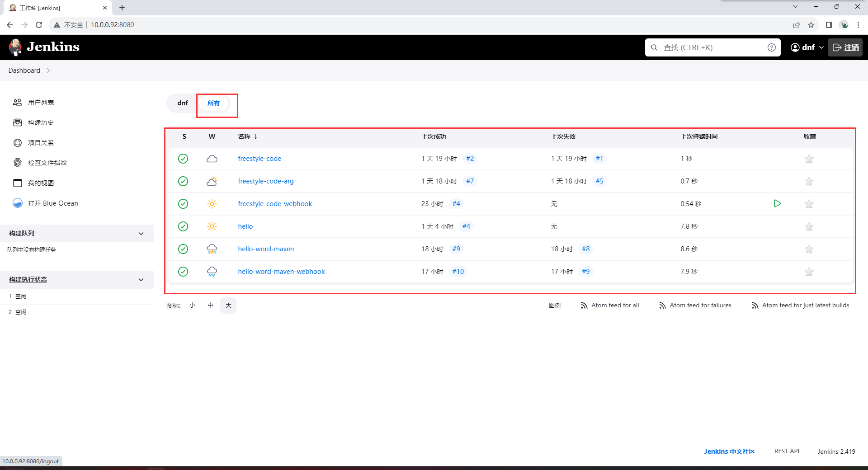Open the Blue Ocean icon

coord(18,203)
